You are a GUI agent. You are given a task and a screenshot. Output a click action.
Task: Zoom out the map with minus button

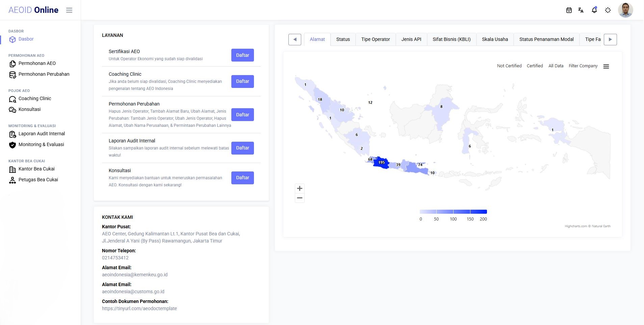pyautogui.click(x=300, y=198)
